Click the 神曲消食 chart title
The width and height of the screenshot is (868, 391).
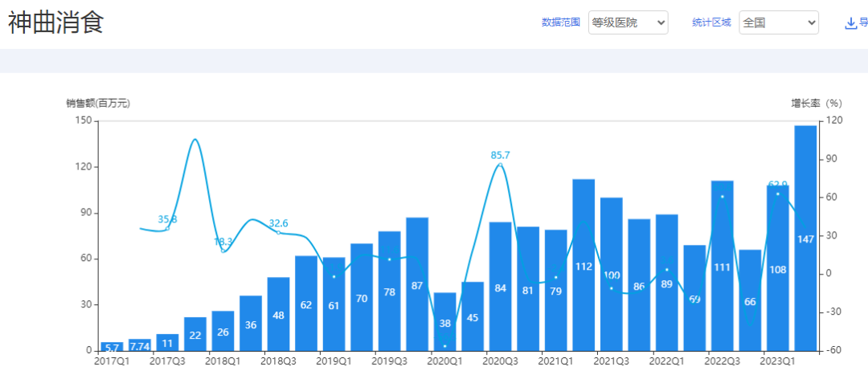click(x=56, y=22)
